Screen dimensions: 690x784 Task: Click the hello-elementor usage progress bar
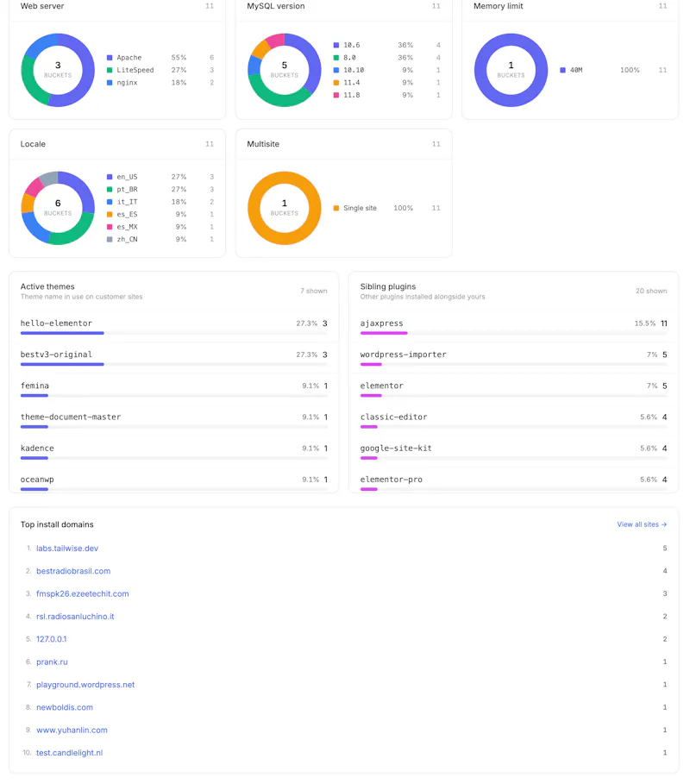click(174, 333)
